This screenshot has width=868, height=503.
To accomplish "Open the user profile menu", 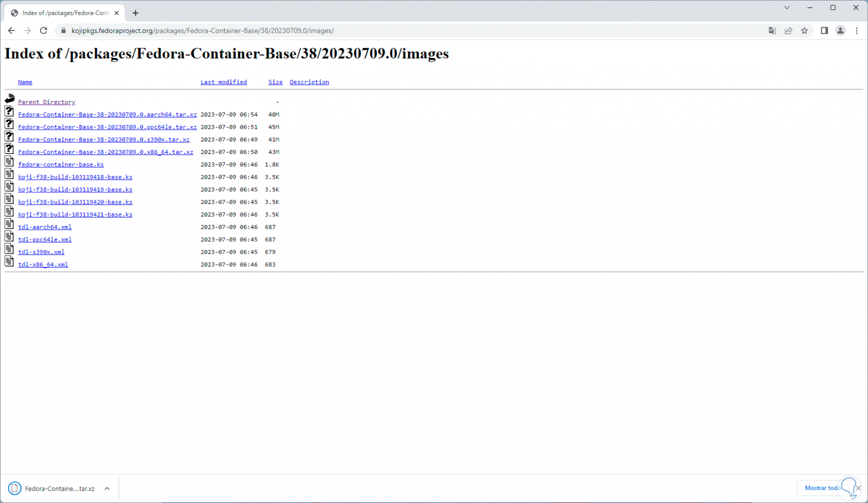I will point(841,30).
